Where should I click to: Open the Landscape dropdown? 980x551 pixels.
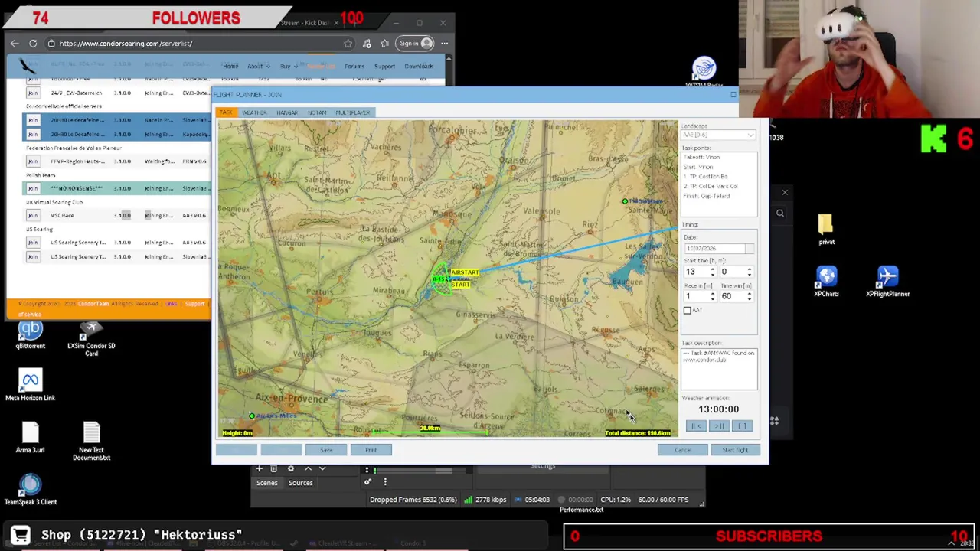(718, 135)
